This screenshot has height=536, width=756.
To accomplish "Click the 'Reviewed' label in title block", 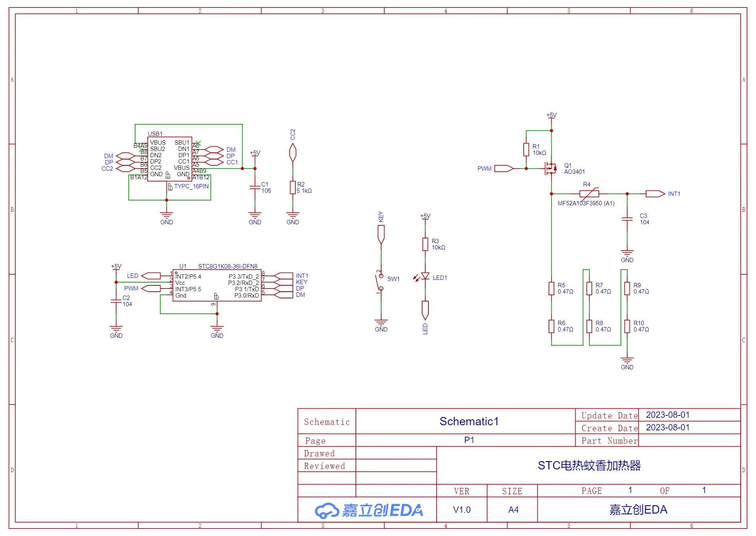I will coord(324,466).
